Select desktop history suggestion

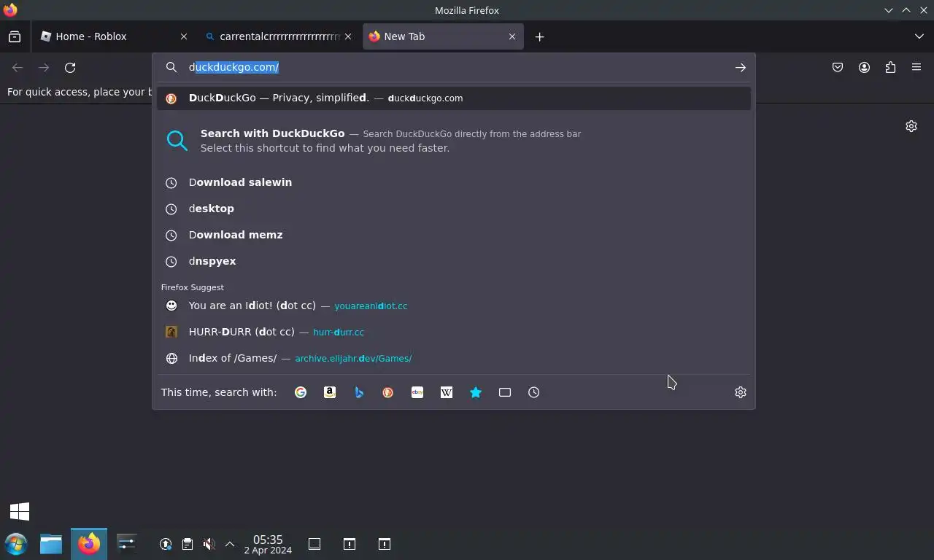454,209
